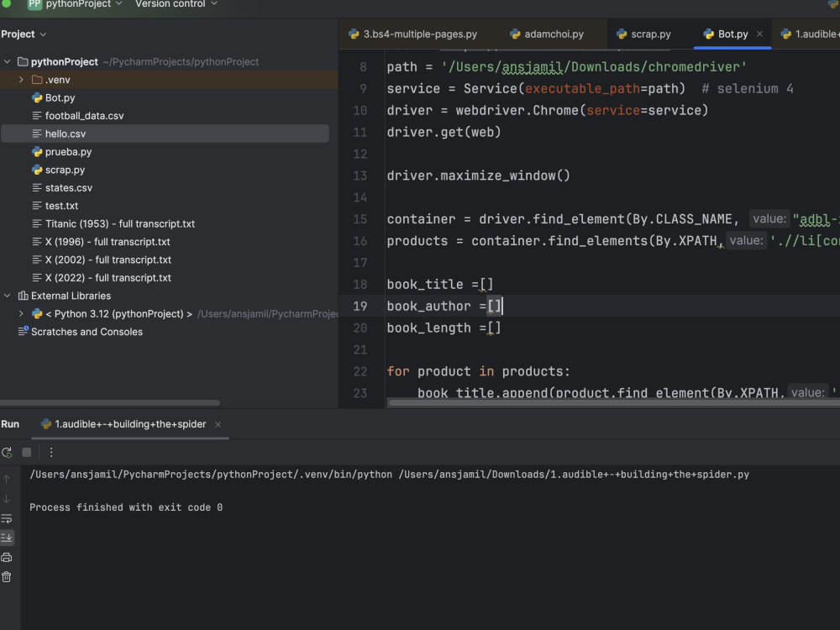Select test.txt in project tree
840x630 pixels.
click(61, 206)
